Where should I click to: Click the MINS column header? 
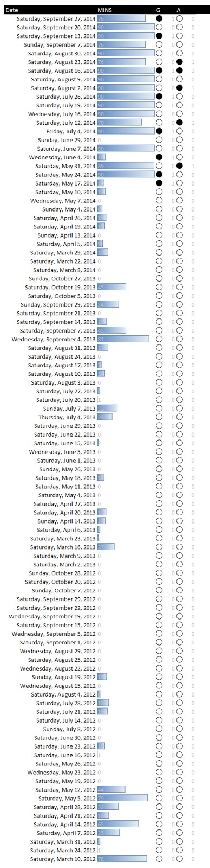(105, 10)
